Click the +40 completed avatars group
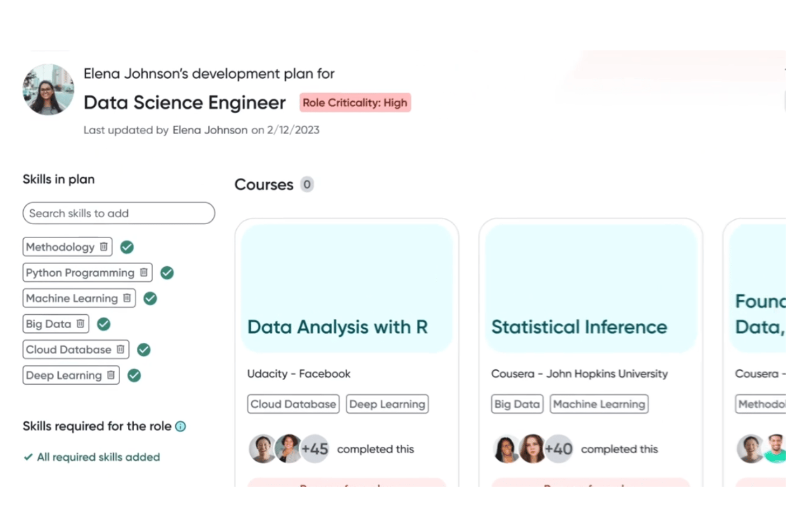This screenshot has width=798, height=532. (533, 449)
